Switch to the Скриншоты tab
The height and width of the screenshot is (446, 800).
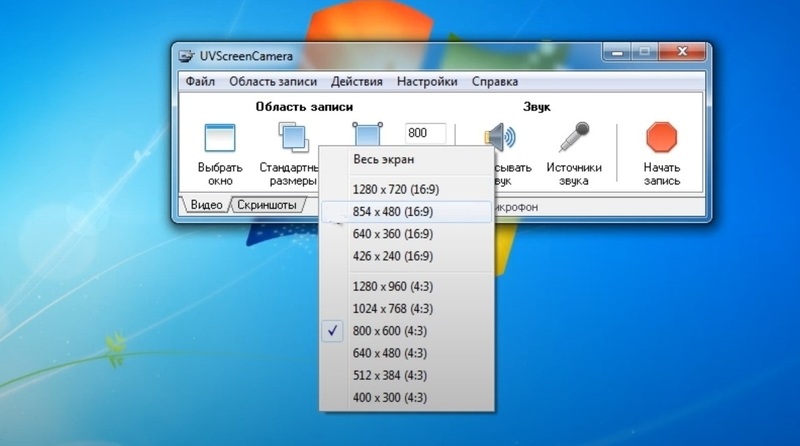click(x=267, y=205)
